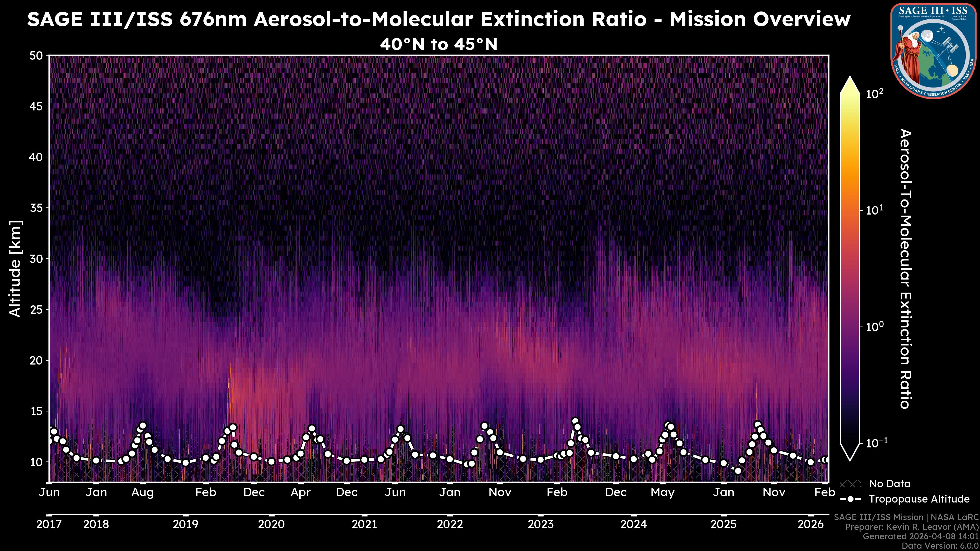
Task: Click the 10² colorbar tick label
Action: tap(875, 93)
